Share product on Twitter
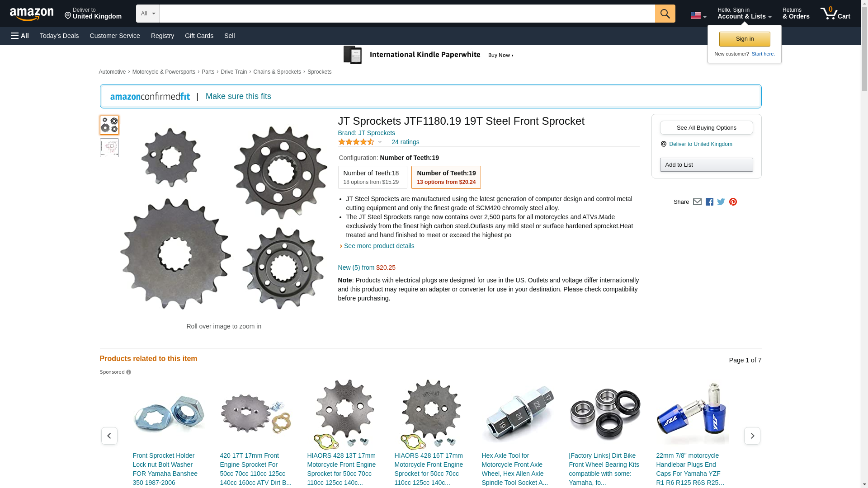The width and height of the screenshot is (868, 488). pyautogui.click(x=721, y=202)
